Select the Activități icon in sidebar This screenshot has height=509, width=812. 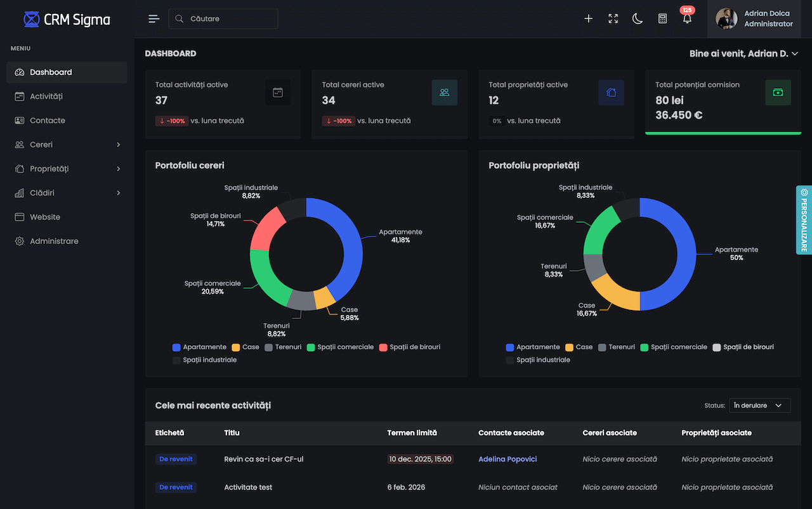[20, 96]
